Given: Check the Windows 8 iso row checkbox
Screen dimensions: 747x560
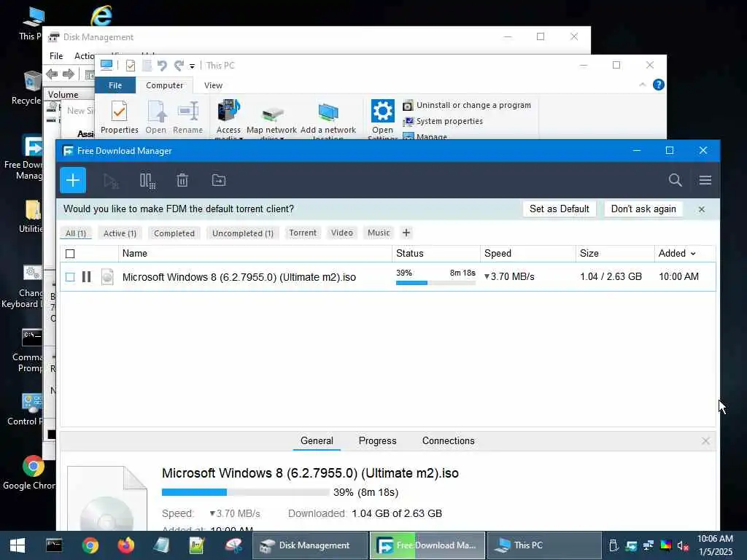Looking at the screenshot, I should [x=70, y=276].
